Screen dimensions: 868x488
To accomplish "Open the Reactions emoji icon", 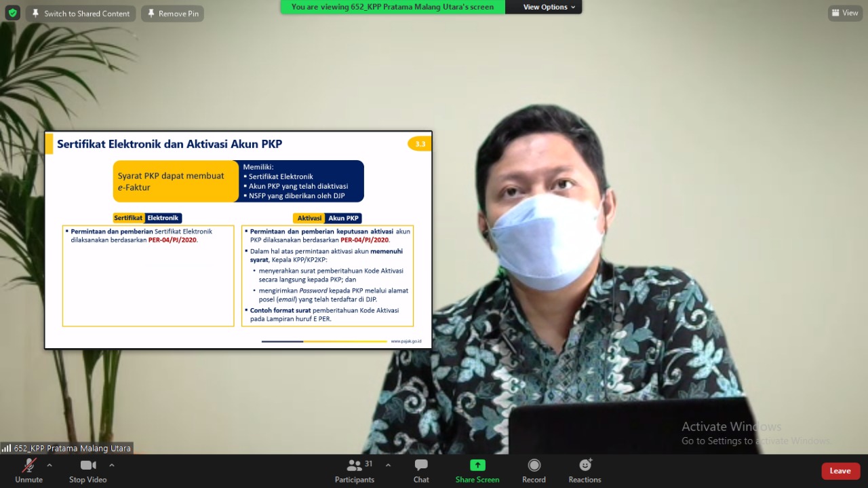I will click(585, 466).
